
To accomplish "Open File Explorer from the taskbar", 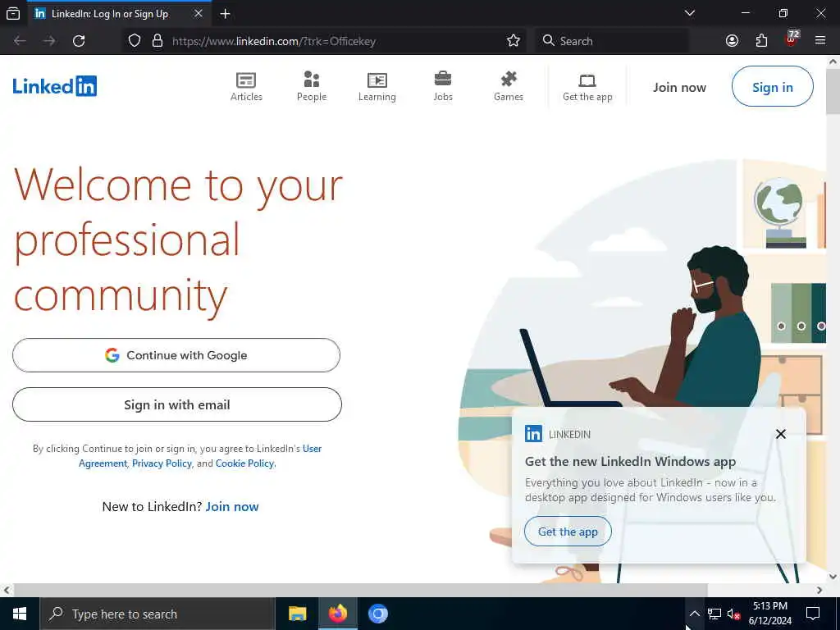I will (297, 614).
